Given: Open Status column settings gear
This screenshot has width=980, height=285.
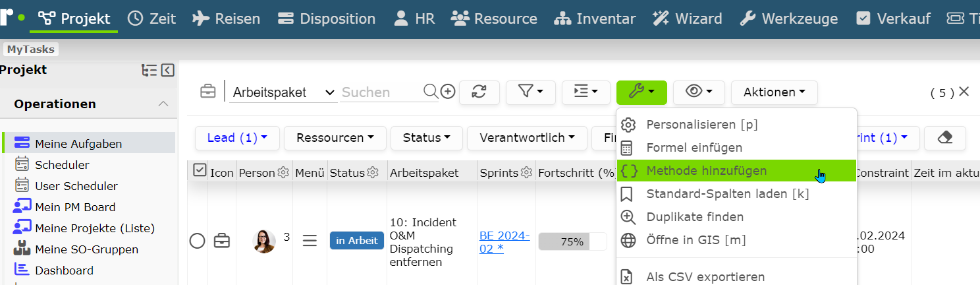Looking at the screenshot, I should [373, 172].
